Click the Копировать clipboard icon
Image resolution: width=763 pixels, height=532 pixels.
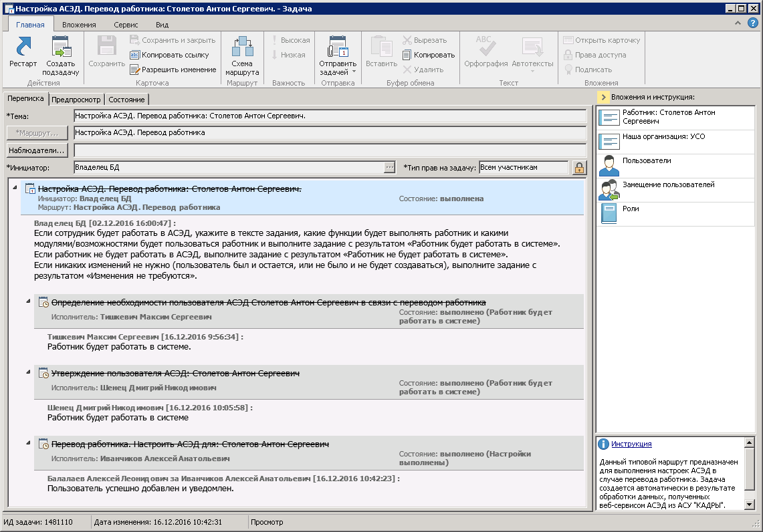click(x=428, y=55)
